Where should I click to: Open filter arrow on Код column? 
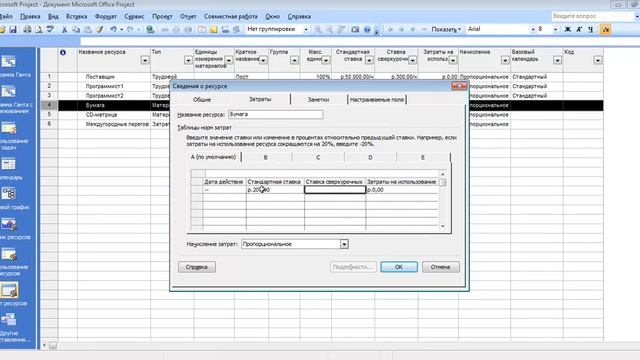598,60
